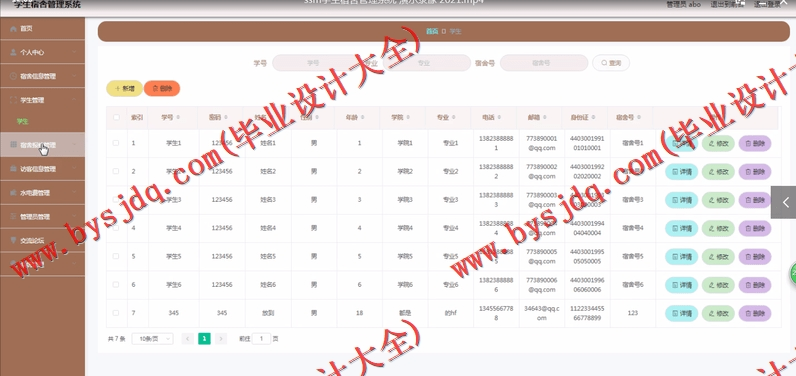
Task: Sort the table by 密码 column
Action: pos(225,118)
